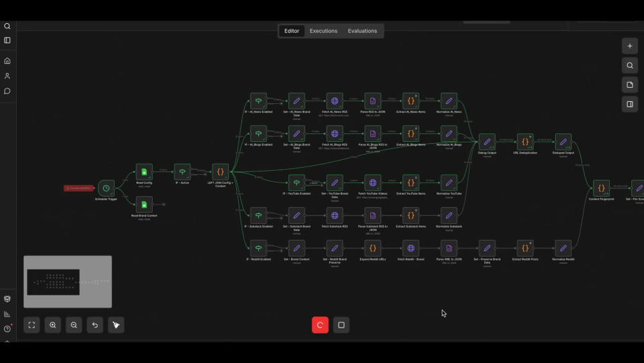
Task: Select the Extract YouTube Items node
Action: coord(411,183)
